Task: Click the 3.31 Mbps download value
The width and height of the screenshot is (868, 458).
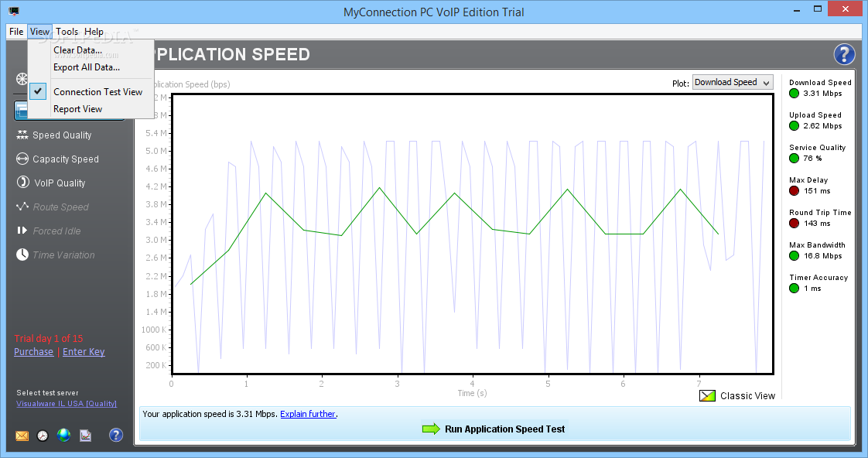Action: [x=822, y=93]
